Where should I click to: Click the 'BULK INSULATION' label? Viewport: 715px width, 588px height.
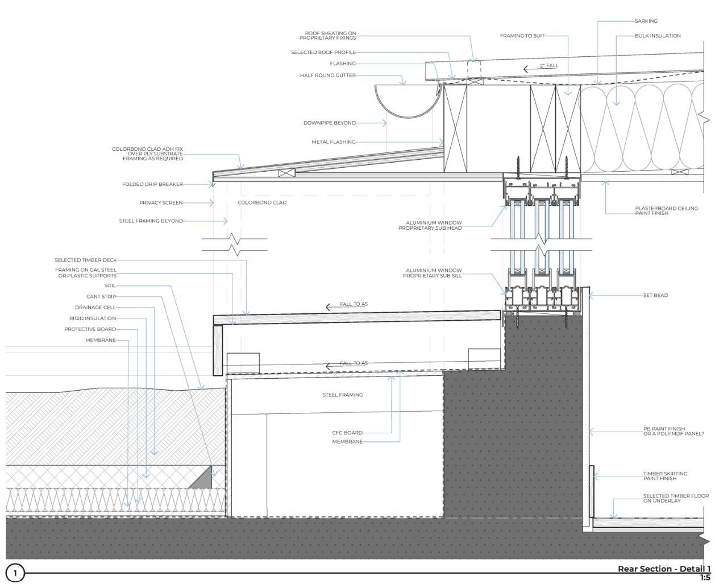click(658, 36)
